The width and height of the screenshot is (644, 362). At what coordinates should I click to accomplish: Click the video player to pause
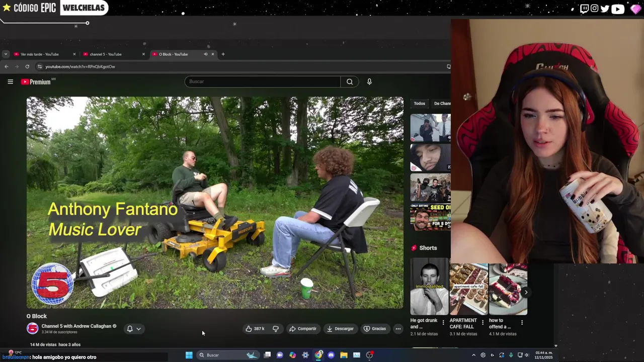tap(215, 202)
